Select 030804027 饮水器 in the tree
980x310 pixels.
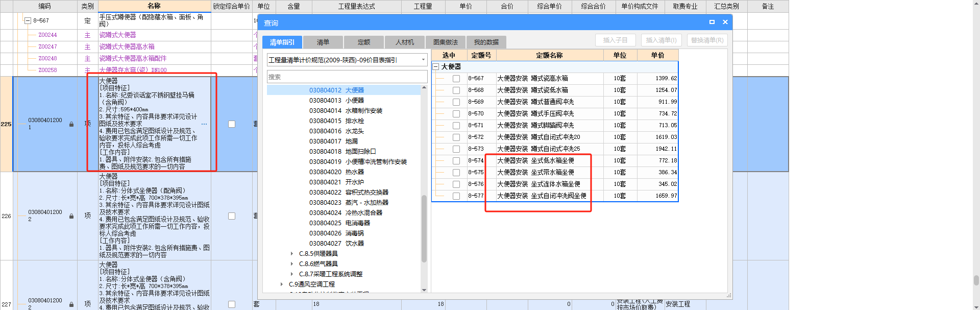click(x=336, y=244)
